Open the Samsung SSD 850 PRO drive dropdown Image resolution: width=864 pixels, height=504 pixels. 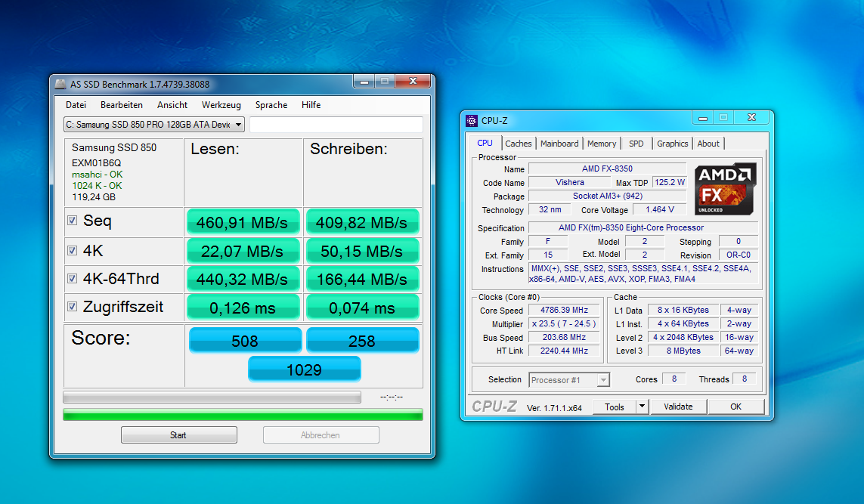point(153,125)
